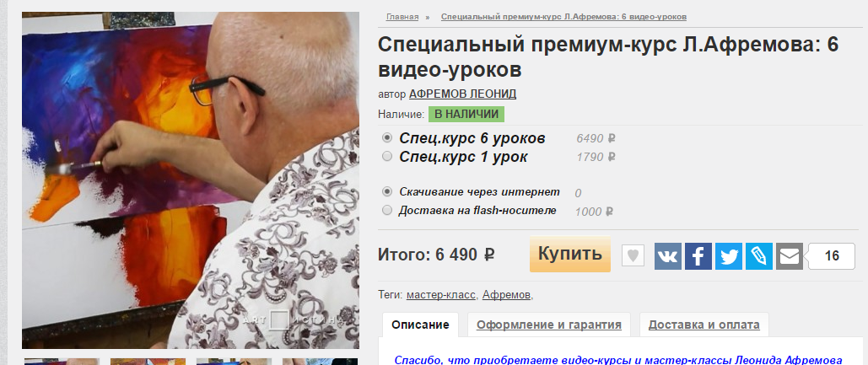The height and width of the screenshot is (365, 868).
Task: Click the Купить button
Action: (570, 255)
